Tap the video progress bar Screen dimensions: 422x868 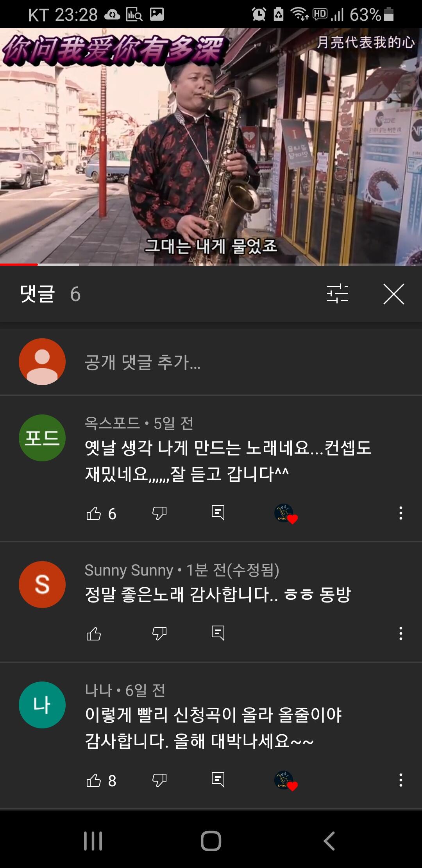click(211, 265)
